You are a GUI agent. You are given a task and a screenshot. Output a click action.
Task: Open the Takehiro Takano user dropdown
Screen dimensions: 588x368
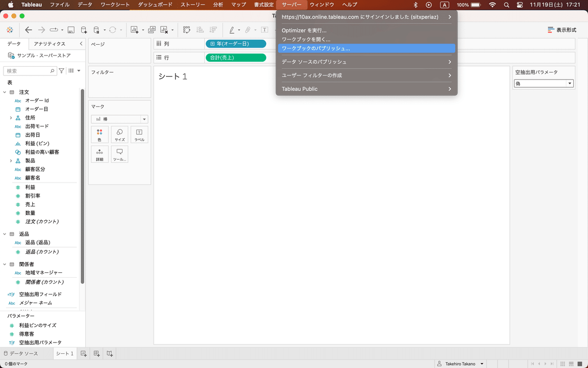462,364
